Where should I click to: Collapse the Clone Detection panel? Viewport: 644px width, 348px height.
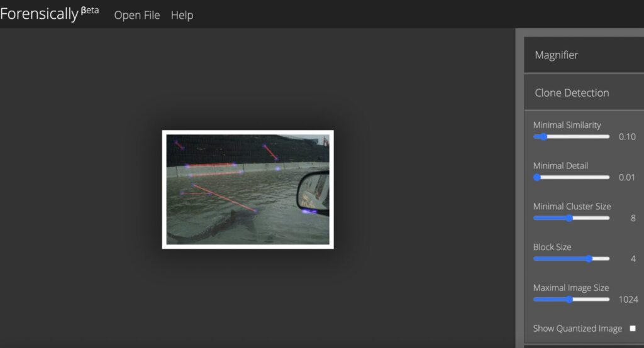click(584, 93)
